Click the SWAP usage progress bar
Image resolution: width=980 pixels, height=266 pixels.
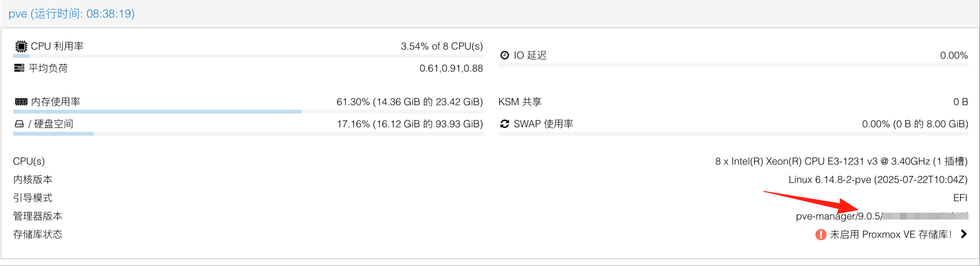pos(733,134)
